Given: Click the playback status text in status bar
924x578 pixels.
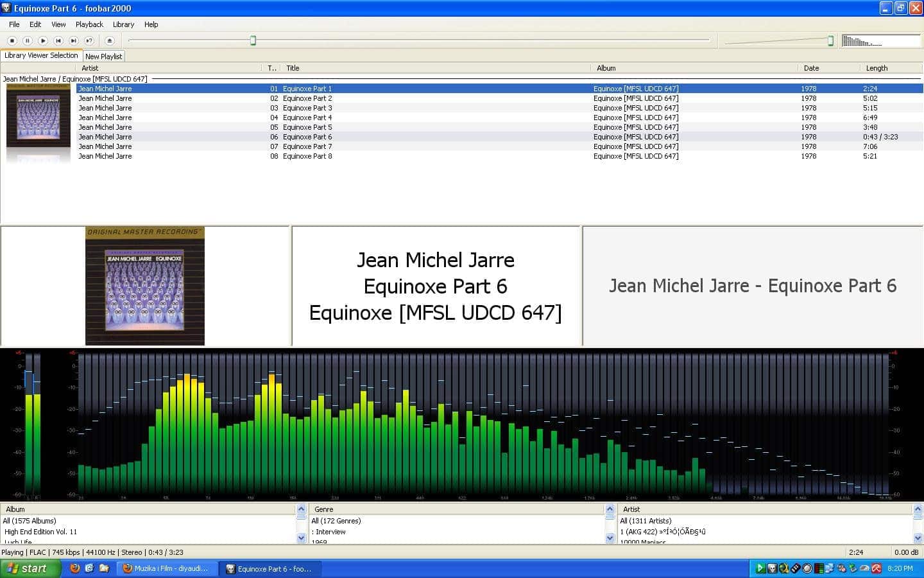Looking at the screenshot, I should click(x=92, y=552).
